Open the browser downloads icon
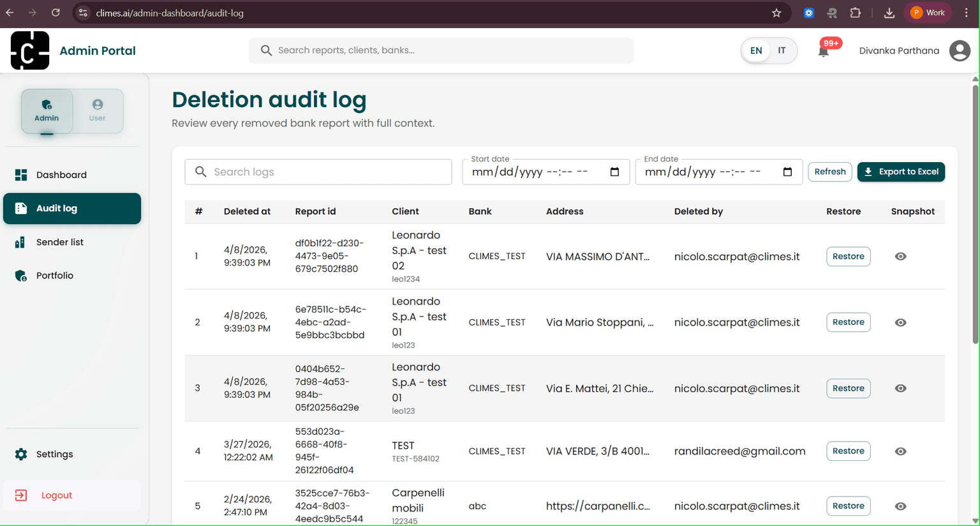The image size is (980, 526). pos(889,13)
